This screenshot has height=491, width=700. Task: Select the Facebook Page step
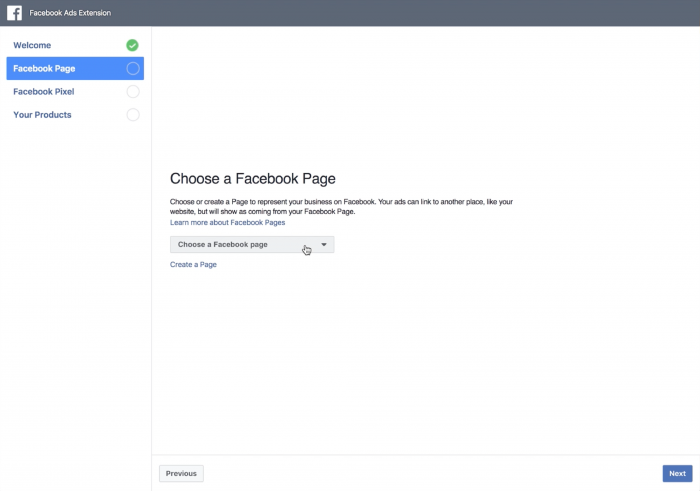75,68
